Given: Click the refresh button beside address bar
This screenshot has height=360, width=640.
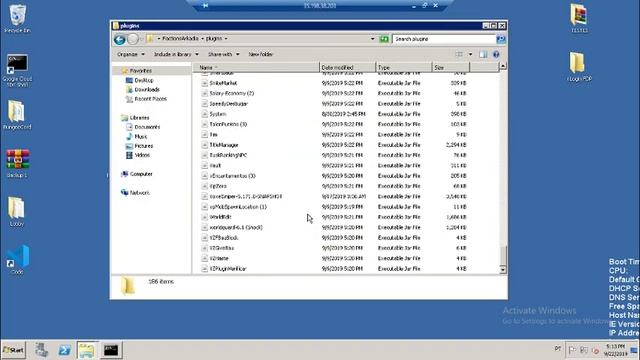Looking at the screenshot, I should coord(384,39).
